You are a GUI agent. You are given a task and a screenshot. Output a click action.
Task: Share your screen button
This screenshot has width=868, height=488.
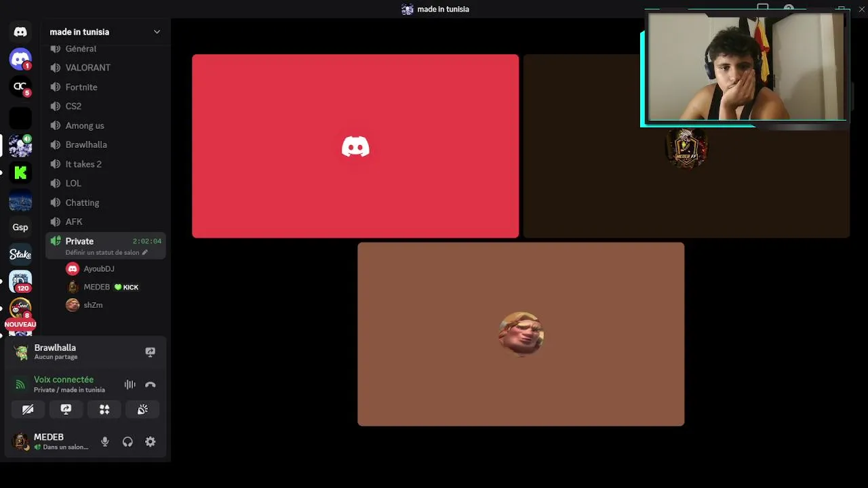(66, 409)
